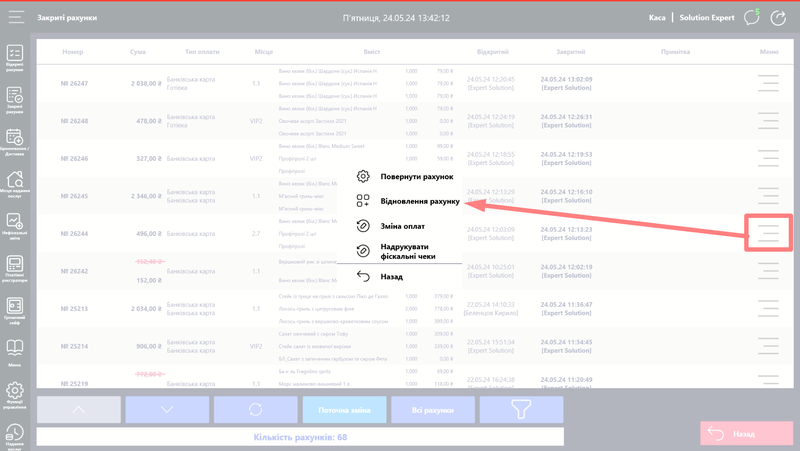Click the logout arrow icon at top-right
The image size is (800, 451).
click(x=779, y=17)
